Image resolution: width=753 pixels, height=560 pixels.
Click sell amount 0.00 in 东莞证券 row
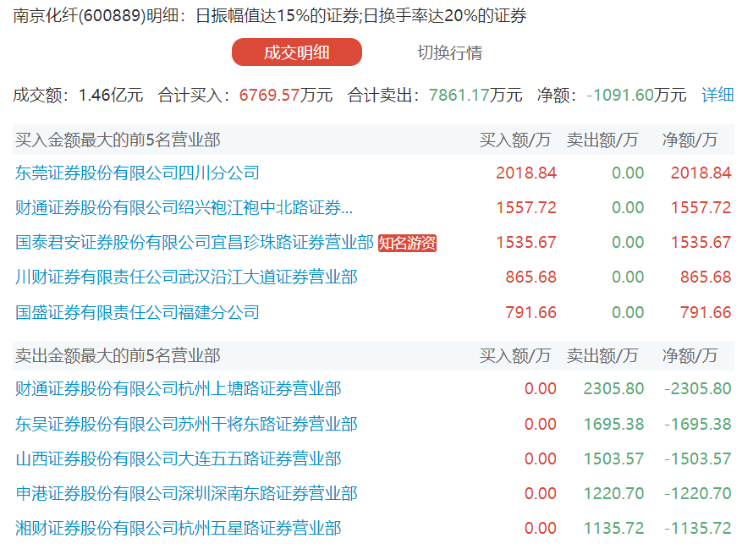tap(628, 173)
